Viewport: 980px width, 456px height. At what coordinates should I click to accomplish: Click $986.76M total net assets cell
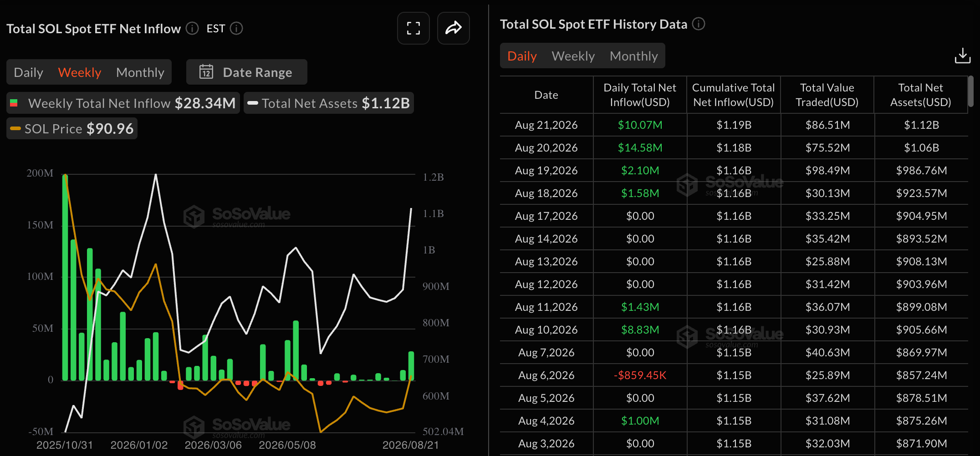[x=921, y=170]
